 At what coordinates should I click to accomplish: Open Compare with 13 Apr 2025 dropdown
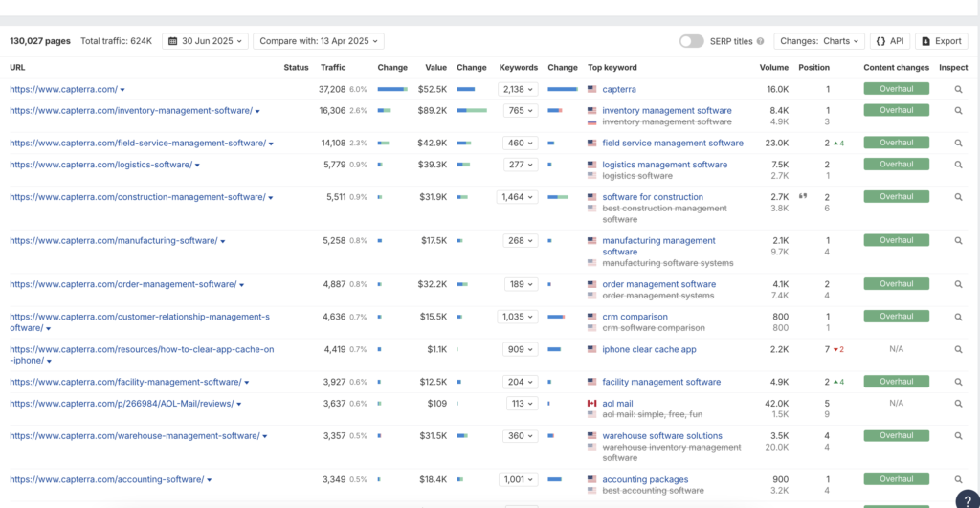[319, 41]
